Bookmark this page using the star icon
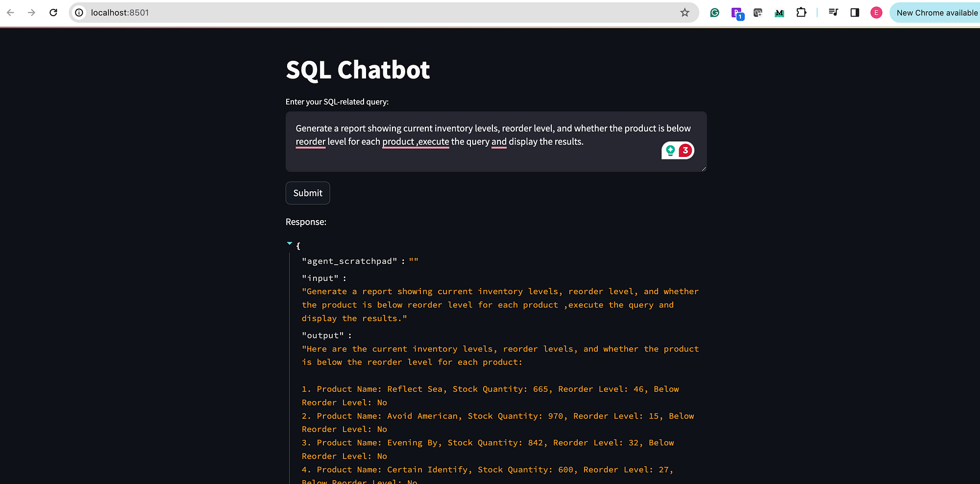Image resolution: width=980 pixels, height=484 pixels. point(684,13)
